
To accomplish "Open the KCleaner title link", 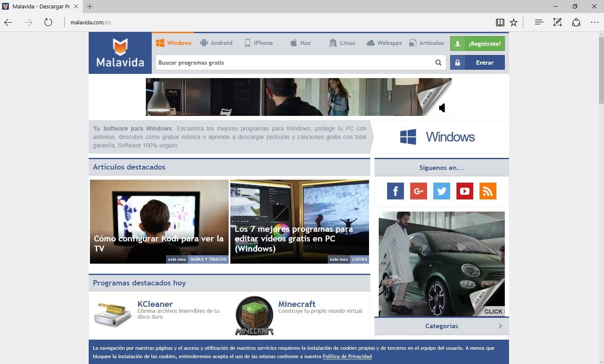I will [x=155, y=304].
